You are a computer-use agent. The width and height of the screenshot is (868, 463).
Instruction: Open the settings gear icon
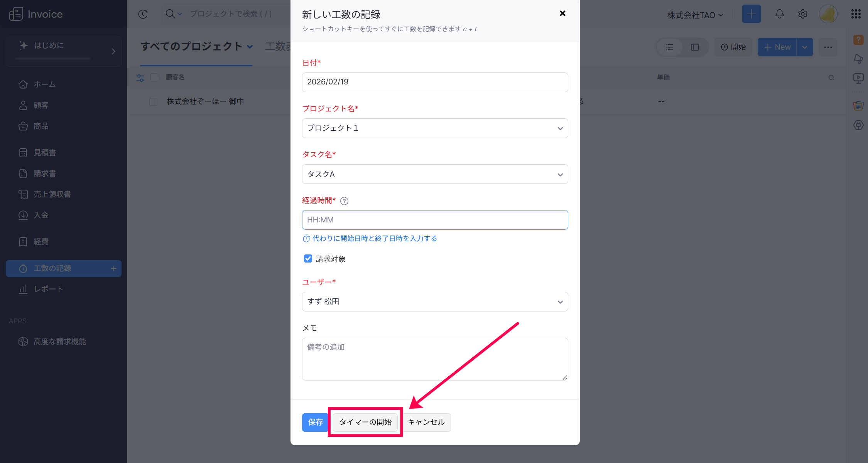point(803,14)
